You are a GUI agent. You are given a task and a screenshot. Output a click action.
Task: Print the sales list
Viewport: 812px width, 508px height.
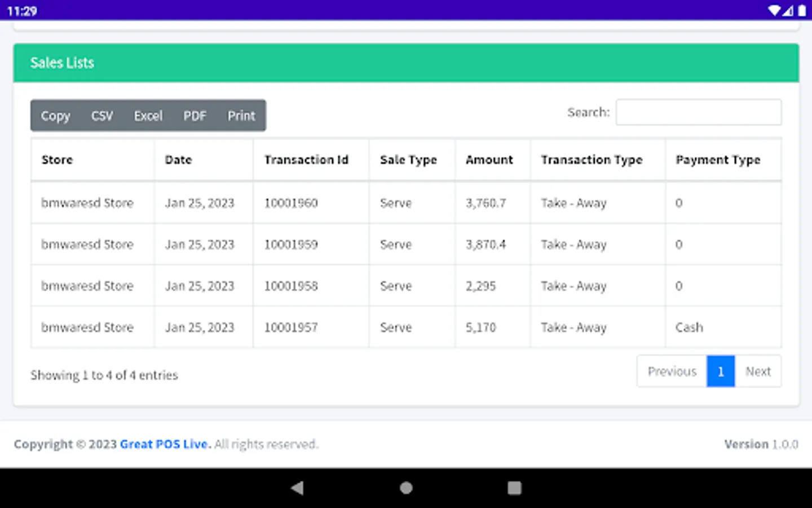(x=241, y=116)
